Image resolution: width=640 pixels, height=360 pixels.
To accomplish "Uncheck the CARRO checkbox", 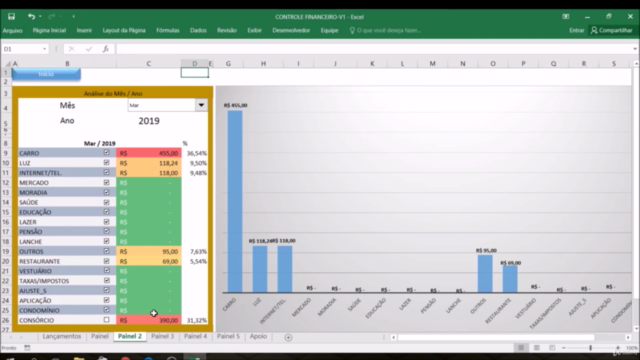I will tap(107, 153).
